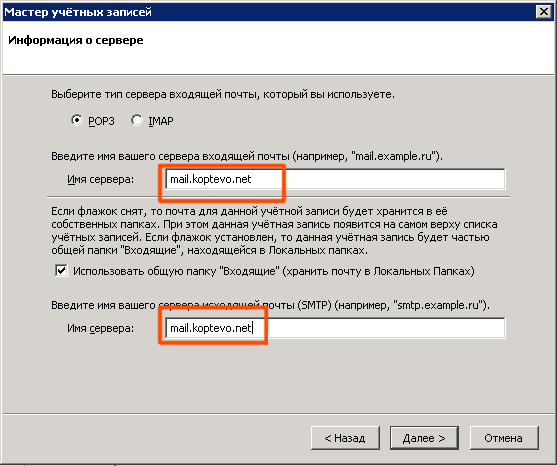557x466 pixels.
Task: Cancel the wizard with "Отмена"
Action: [x=504, y=438]
